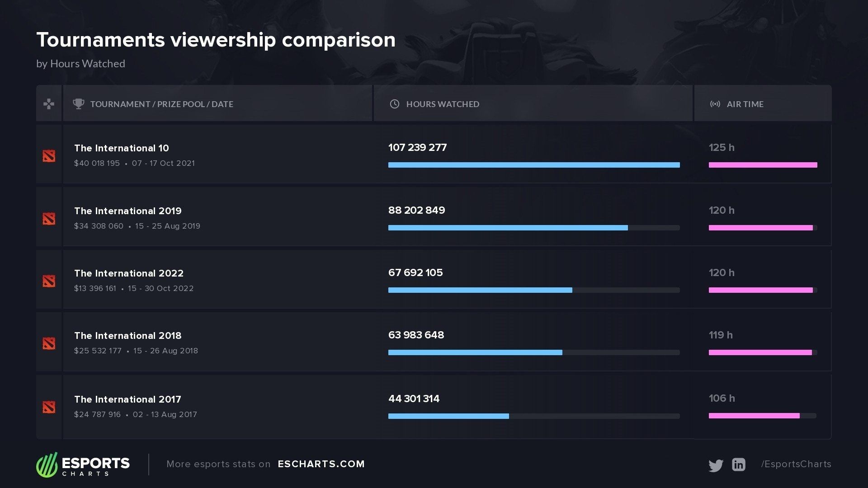The image size is (868, 488).
Task: Click the Dota 2 icon for The International 10
Action: [x=49, y=155]
